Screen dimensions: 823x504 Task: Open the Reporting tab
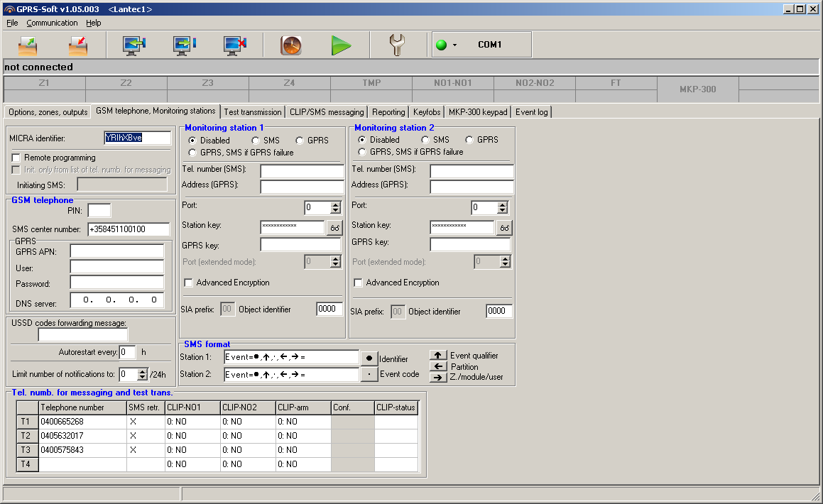click(x=388, y=112)
